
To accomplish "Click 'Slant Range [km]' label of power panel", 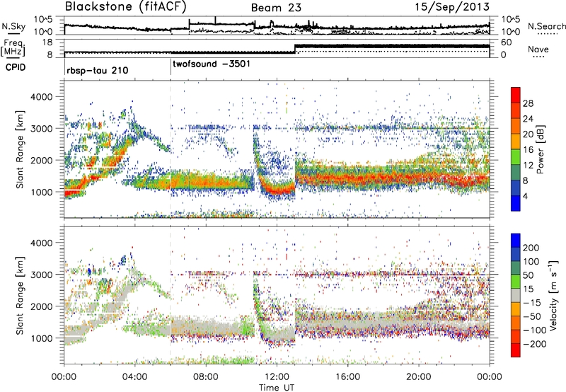I will coord(20,149).
